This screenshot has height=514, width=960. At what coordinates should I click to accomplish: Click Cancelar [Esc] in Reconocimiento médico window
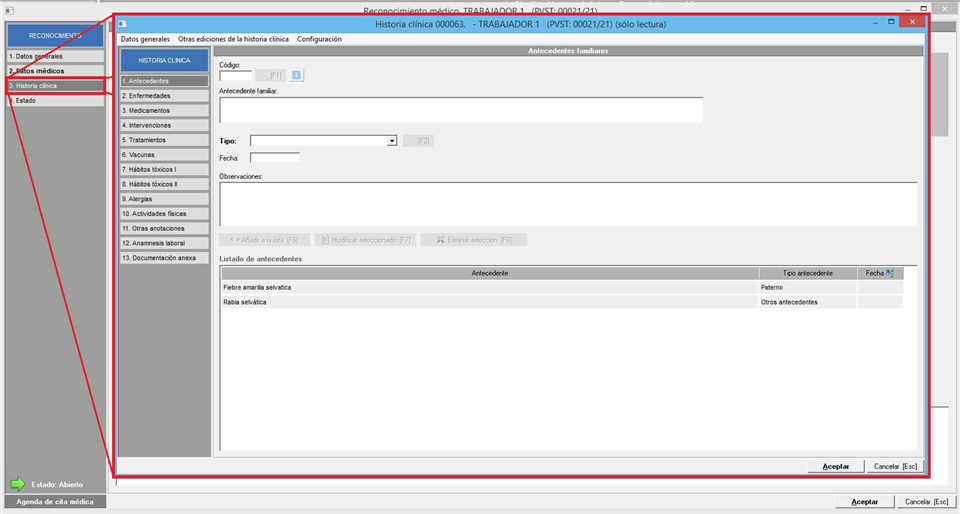926,502
